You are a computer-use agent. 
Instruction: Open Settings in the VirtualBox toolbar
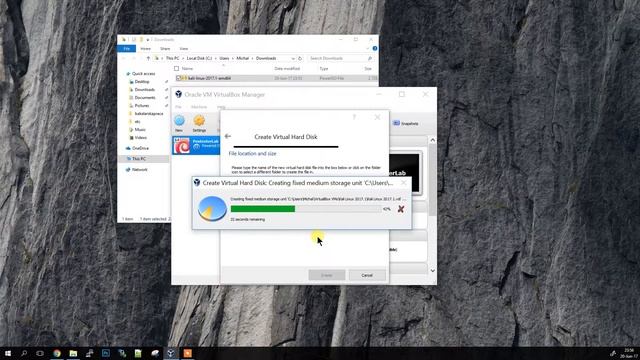(x=199, y=123)
